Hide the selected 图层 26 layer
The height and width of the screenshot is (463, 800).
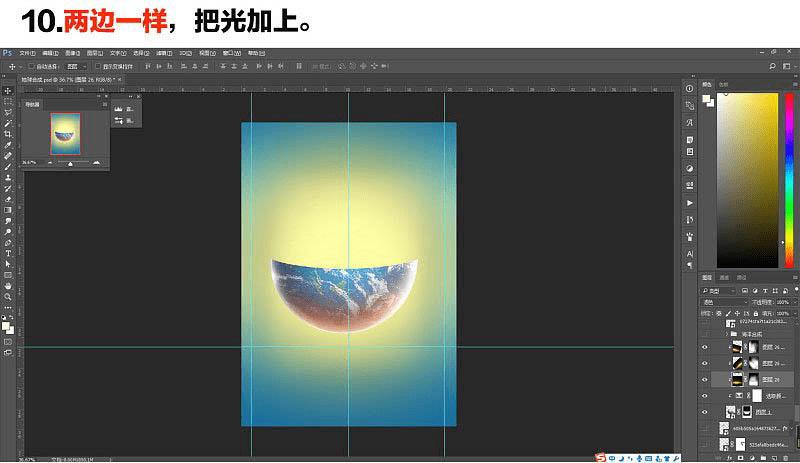[x=705, y=379]
